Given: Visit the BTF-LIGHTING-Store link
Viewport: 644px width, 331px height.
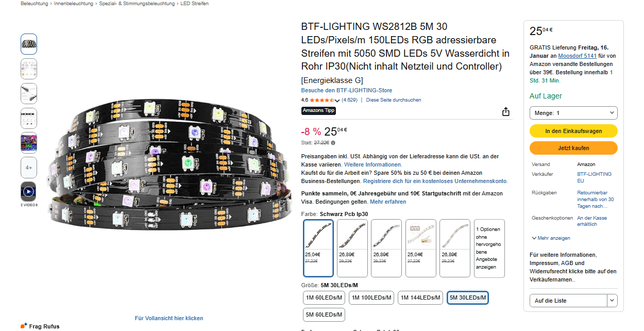Looking at the screenshot, I should [347, 90].
